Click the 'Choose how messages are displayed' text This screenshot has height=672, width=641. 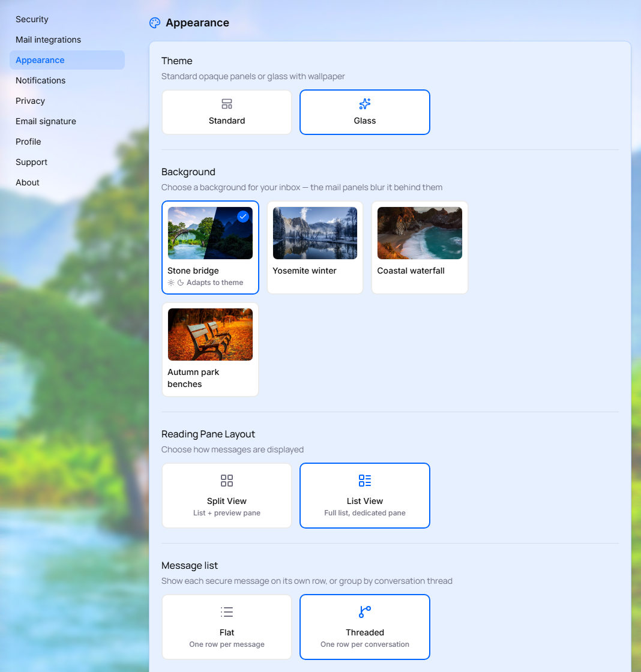[232, 449]
